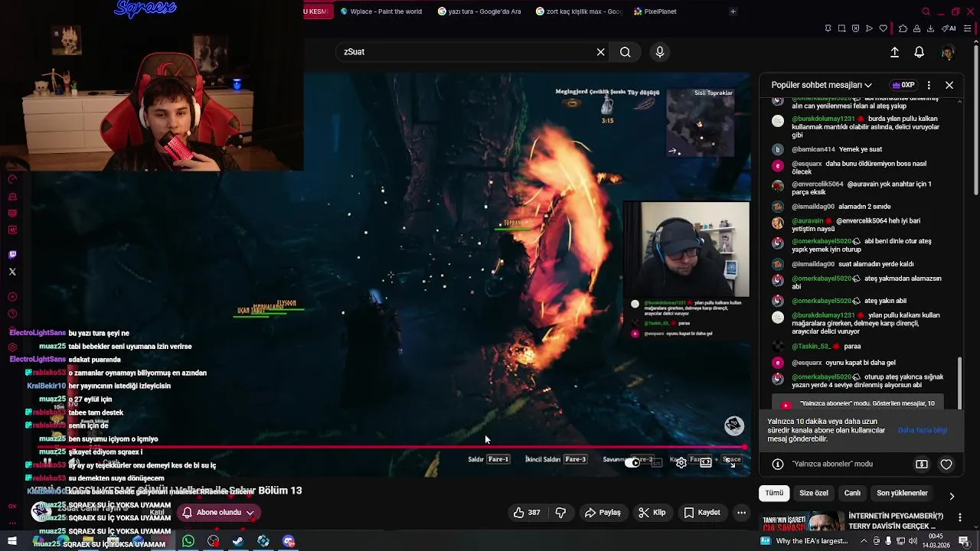Seek on the red video progress bar
This screenshot has height=551, width=980.
click(390, 447)
